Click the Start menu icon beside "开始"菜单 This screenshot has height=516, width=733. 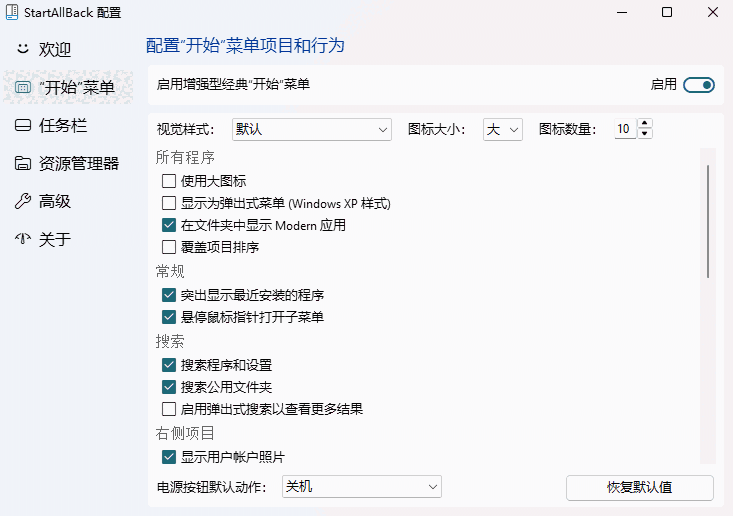coord(23,87)
